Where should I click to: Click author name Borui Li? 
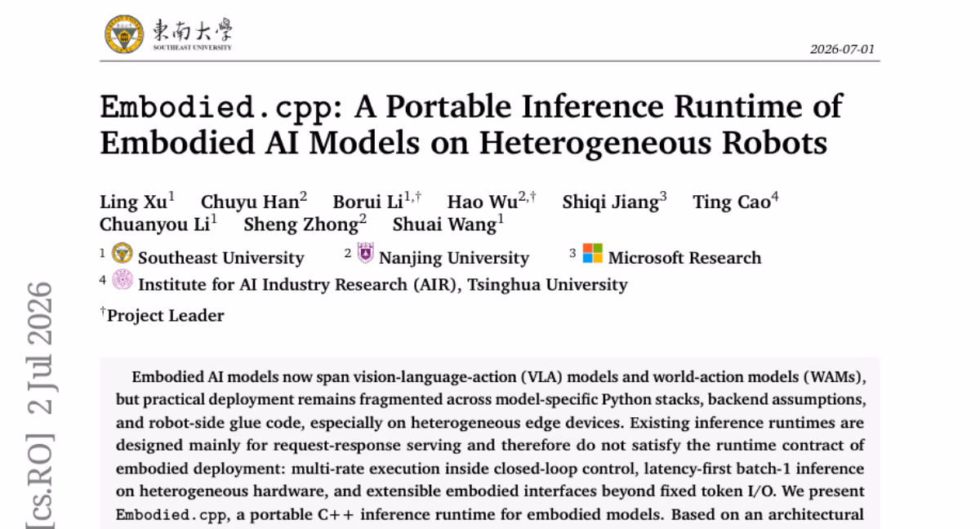click(367, 202)
